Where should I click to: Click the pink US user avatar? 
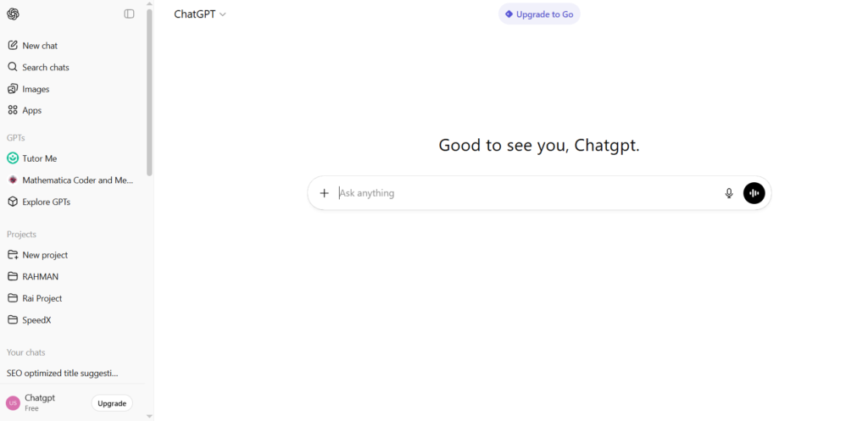13,402
